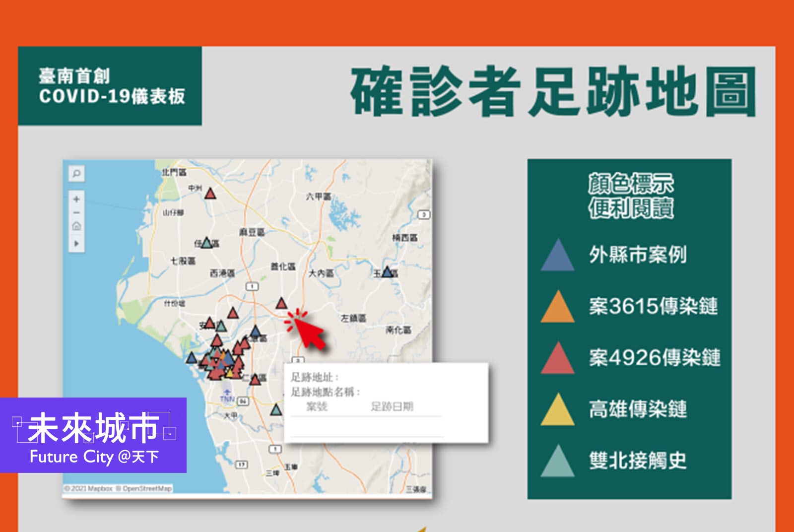794x532 pixels.
Task: Click the 足跡日期 column header in tooltip
Action: [392, 407]
